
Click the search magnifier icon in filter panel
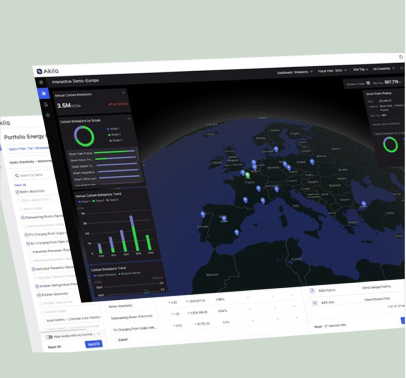(17, 176)
